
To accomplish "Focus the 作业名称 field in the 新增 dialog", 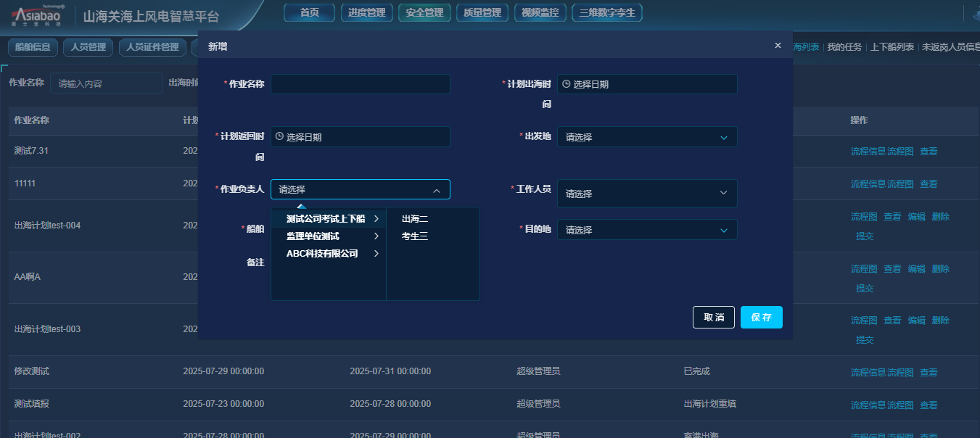I will click(x=361, y=84).
